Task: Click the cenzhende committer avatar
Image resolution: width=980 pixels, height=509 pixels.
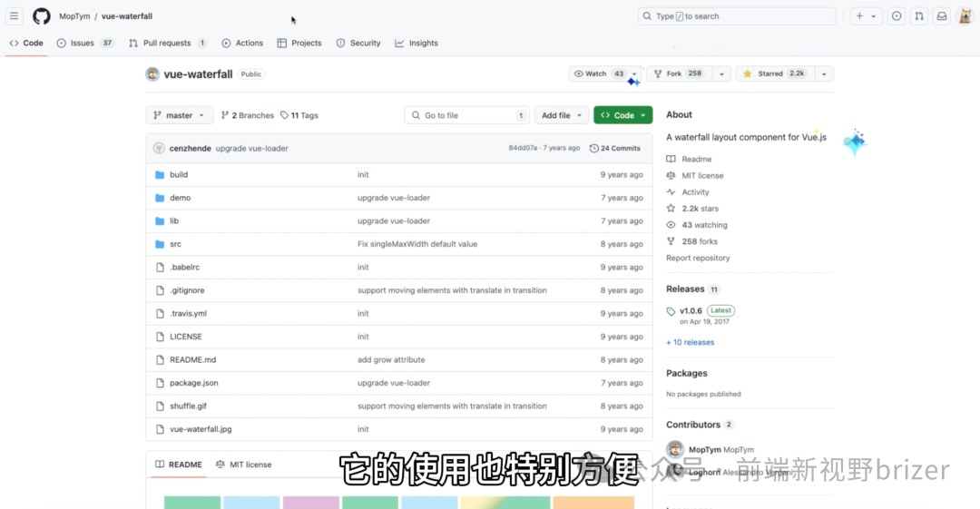Action: pyautogui.click(x=159, y=148)
